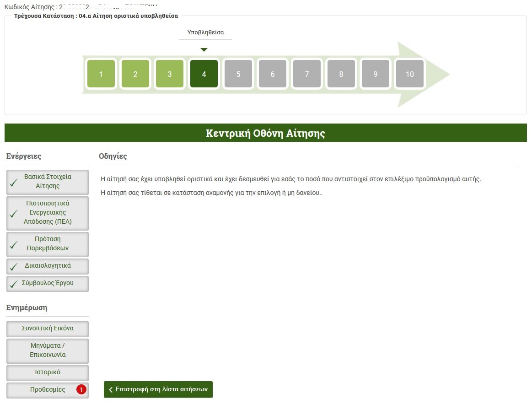The width and height of the screenshot is (532, 404).
Task: Click the checkmark icon beside Δικαιολογητικά
Action: [x=14, y=267]
